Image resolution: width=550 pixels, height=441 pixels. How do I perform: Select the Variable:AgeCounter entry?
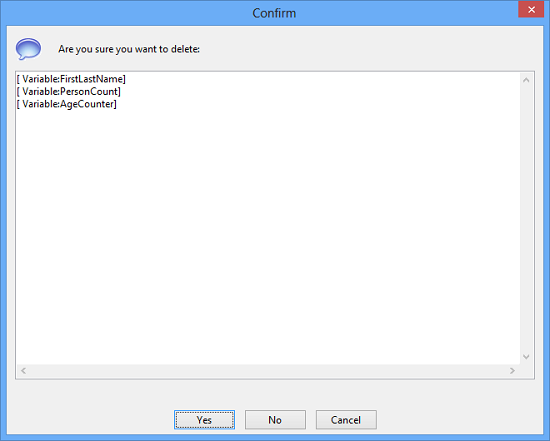67,104
